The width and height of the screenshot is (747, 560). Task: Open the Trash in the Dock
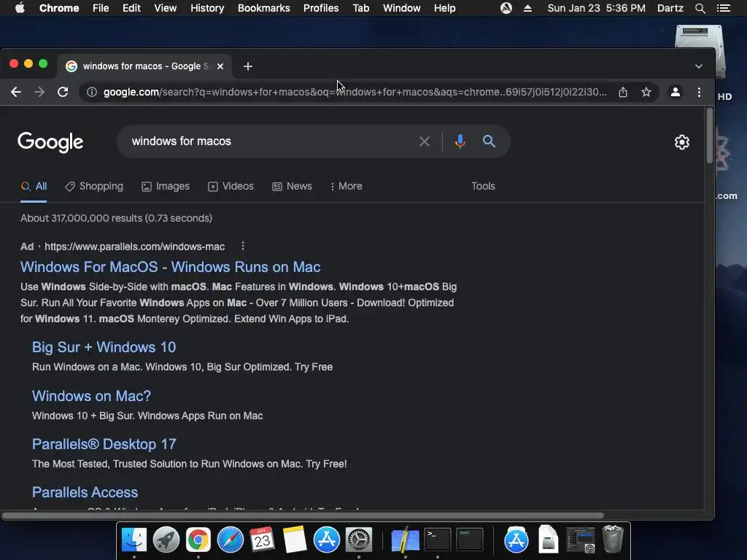click(613, 539)
